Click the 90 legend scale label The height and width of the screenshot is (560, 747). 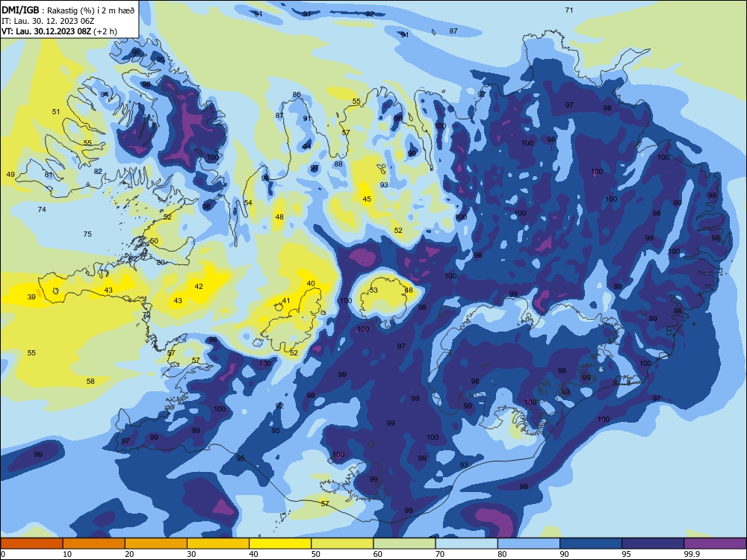[x=564, y=554]
